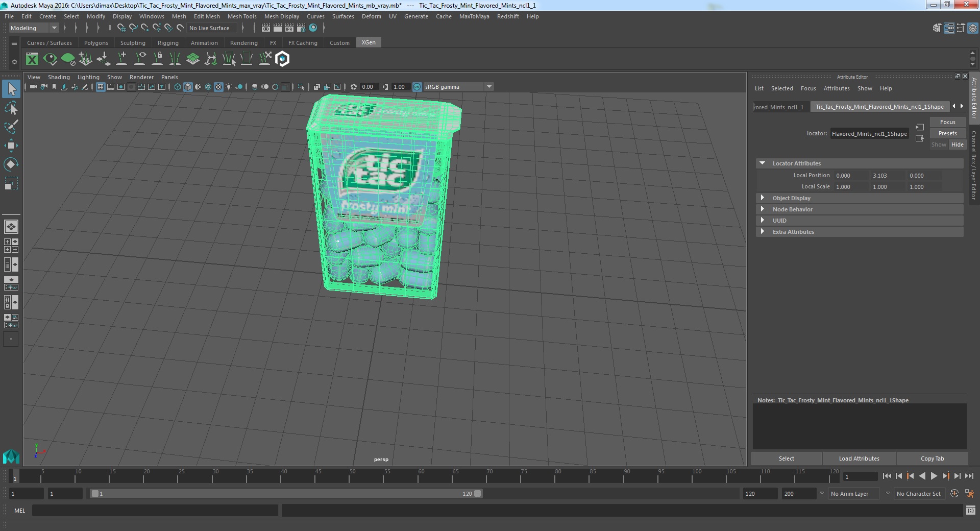This screenshot has height=531, width=980.
Task: Expand the Object Display section
Action: [x=762, y=198]
